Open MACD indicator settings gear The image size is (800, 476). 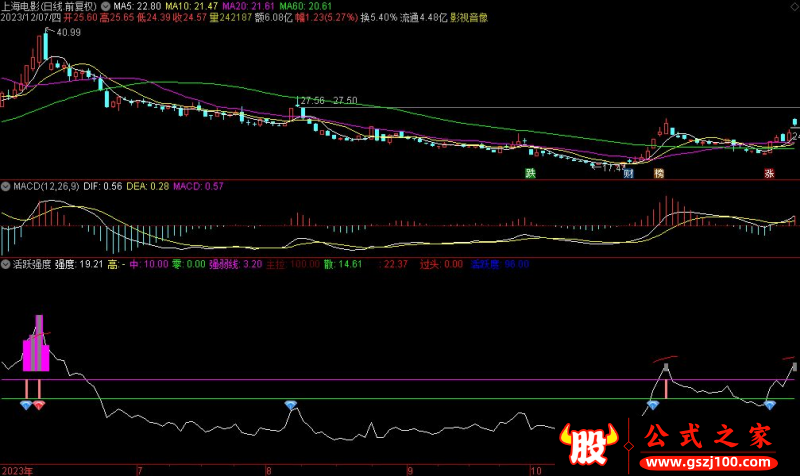[x=6, y=186]
